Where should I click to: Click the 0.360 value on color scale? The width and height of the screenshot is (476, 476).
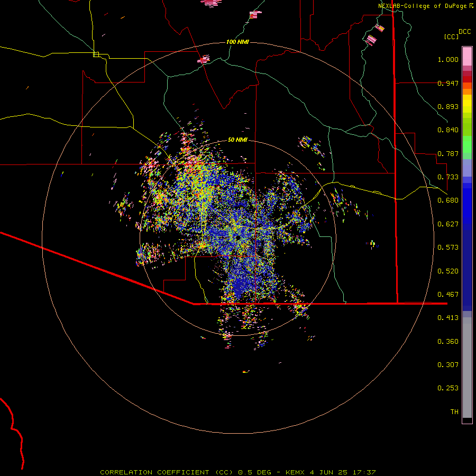448,342
